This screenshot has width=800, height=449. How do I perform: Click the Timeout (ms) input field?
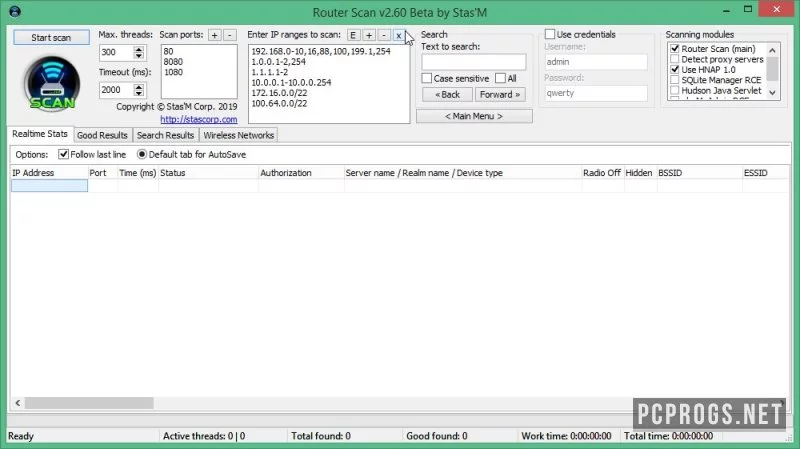[x=116, y=90]
